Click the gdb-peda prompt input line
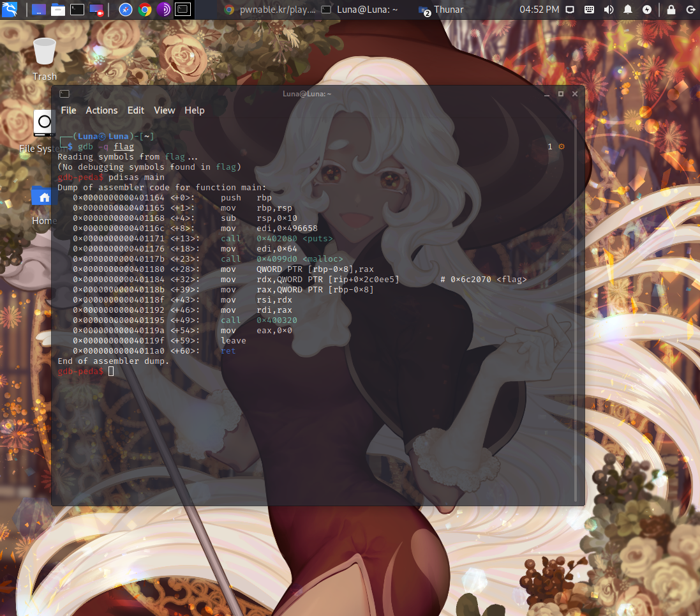Image resolution: width=700 pixels, height=616 pixels. point(255,372)
